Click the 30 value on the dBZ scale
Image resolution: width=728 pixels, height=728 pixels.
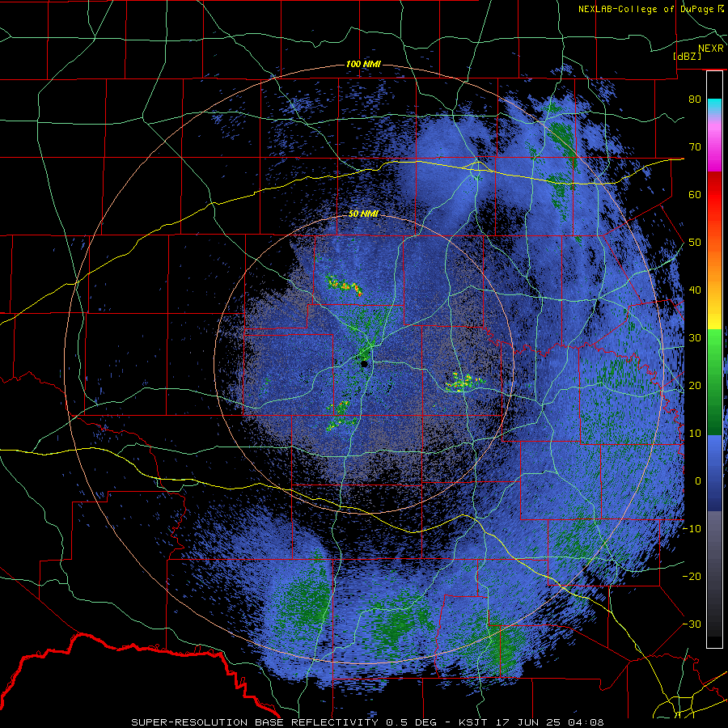[x=695, y=337]
